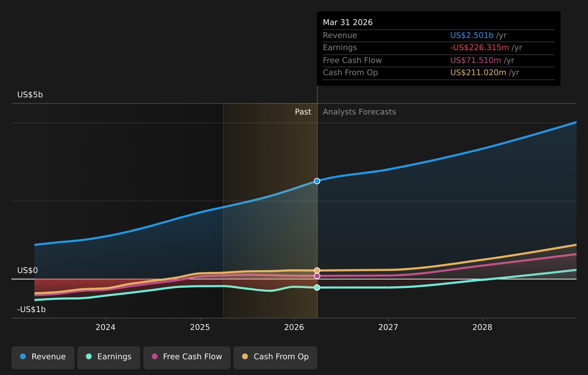
Task: Click the -US$226.315m earnings value
Action: tap(479, 48)
